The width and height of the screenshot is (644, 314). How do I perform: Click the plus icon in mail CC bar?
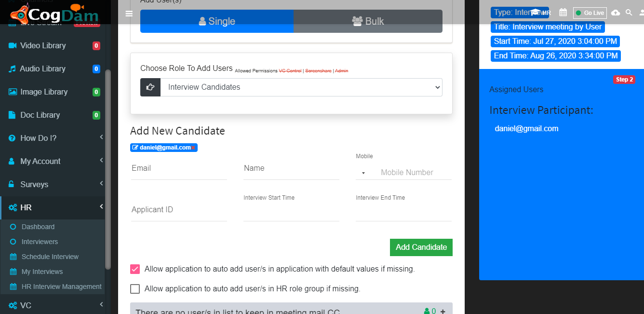[443, 312]
